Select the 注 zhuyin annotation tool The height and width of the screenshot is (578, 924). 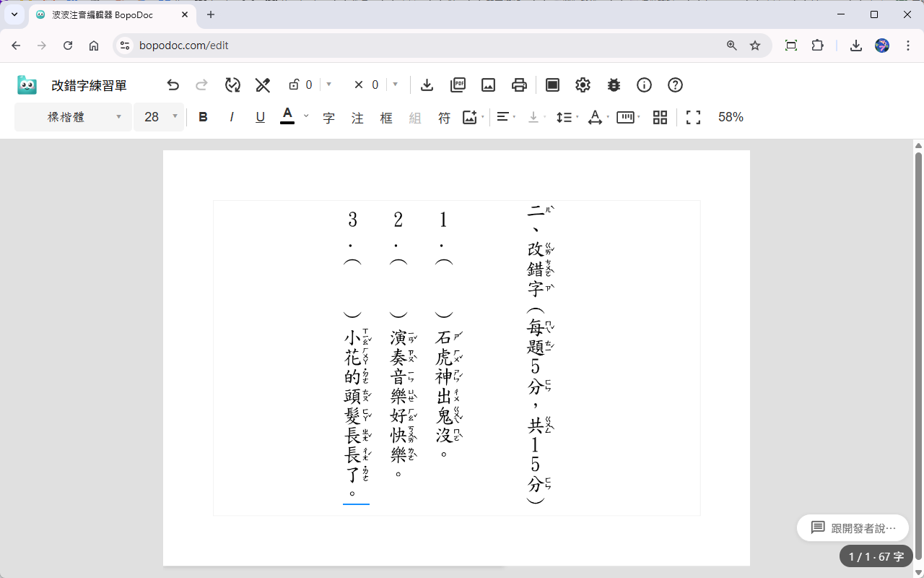click(357, 117)
